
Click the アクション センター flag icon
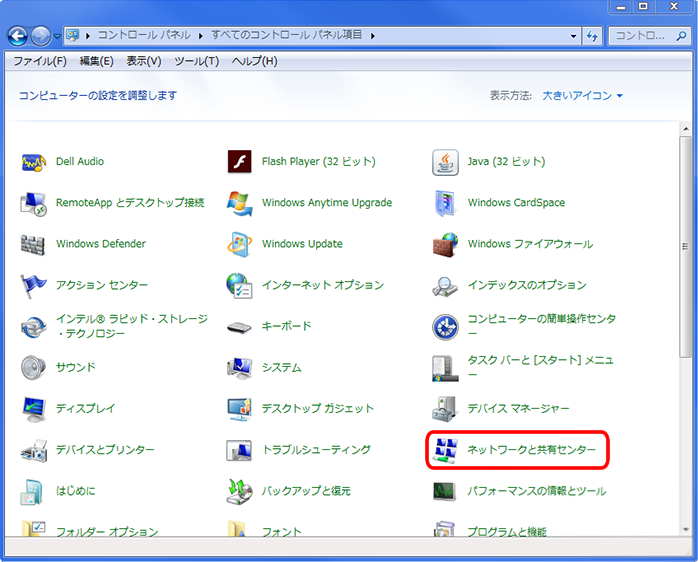click(34, 285)
